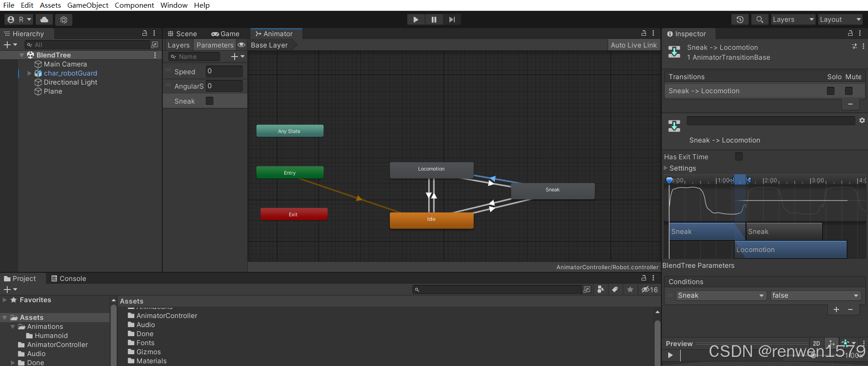Lock the Inspector panel
Screen dimensions: 868x366
[x=850, y=33]
